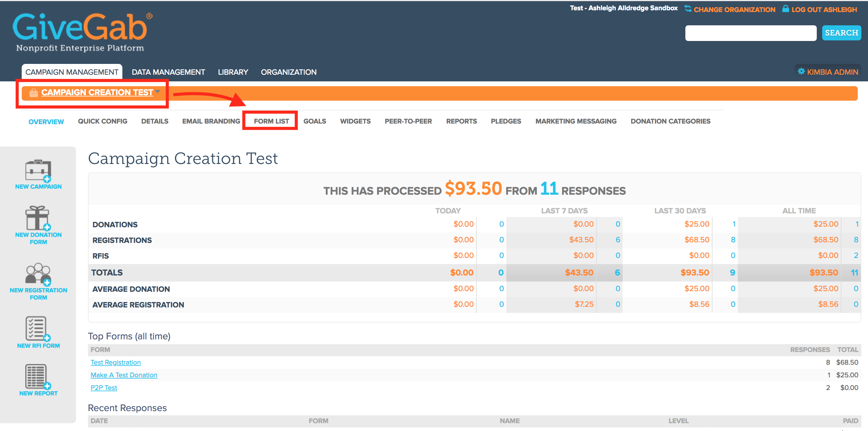Switch to the Quick Config tab
Image resolution: width=868 pixels, height=431 pixels.
point(102,121)
